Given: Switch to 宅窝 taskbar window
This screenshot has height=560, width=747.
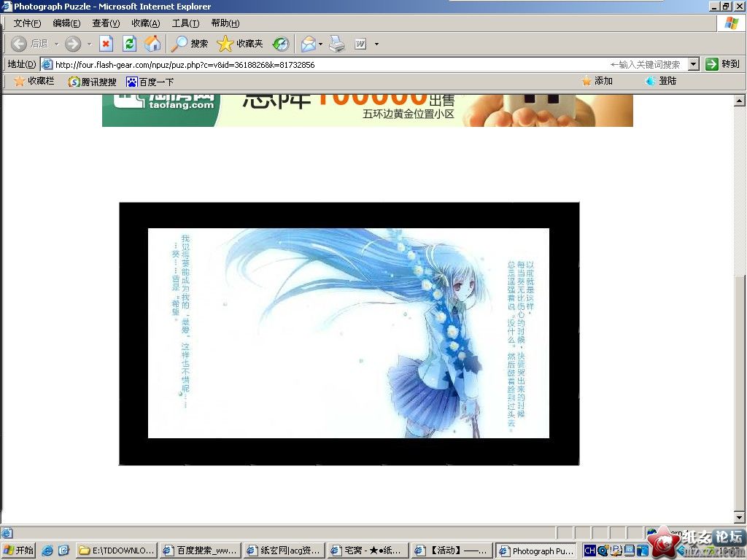Looking at the screenshot, I should (368, 551).
